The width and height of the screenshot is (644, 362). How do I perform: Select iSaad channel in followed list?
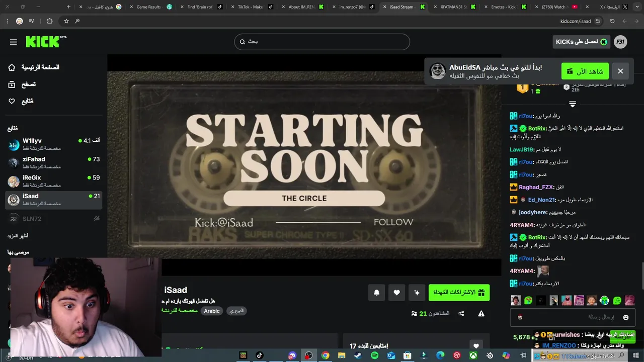point(54,200)
